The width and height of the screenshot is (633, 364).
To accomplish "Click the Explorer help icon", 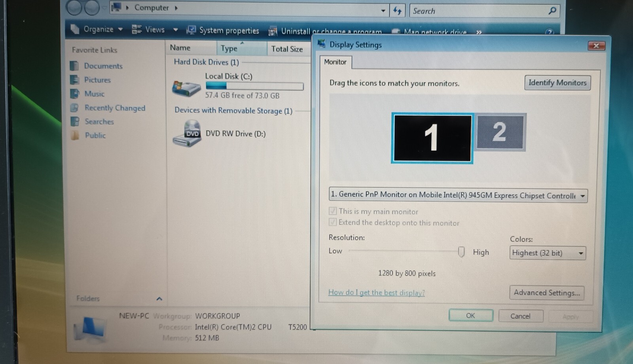I will click(x=549, y=32).
